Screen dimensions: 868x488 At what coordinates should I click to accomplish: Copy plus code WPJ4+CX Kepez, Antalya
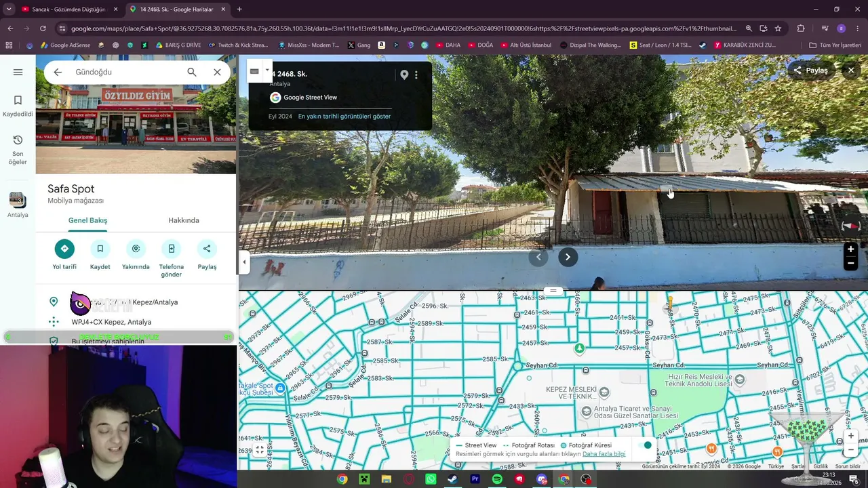tap(111, 322)
